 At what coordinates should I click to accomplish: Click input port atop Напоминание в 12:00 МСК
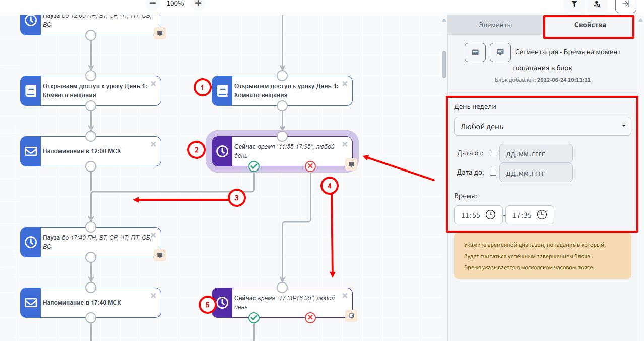click(x=91, y=136)
